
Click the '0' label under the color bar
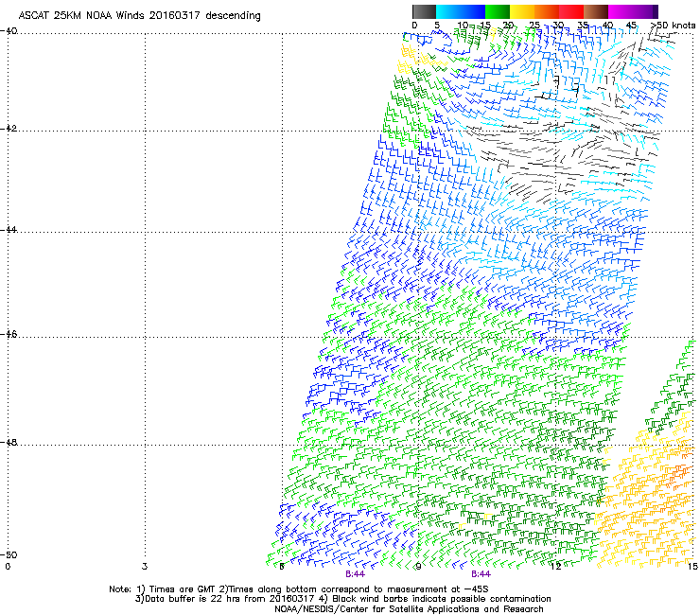coord(414,26)
